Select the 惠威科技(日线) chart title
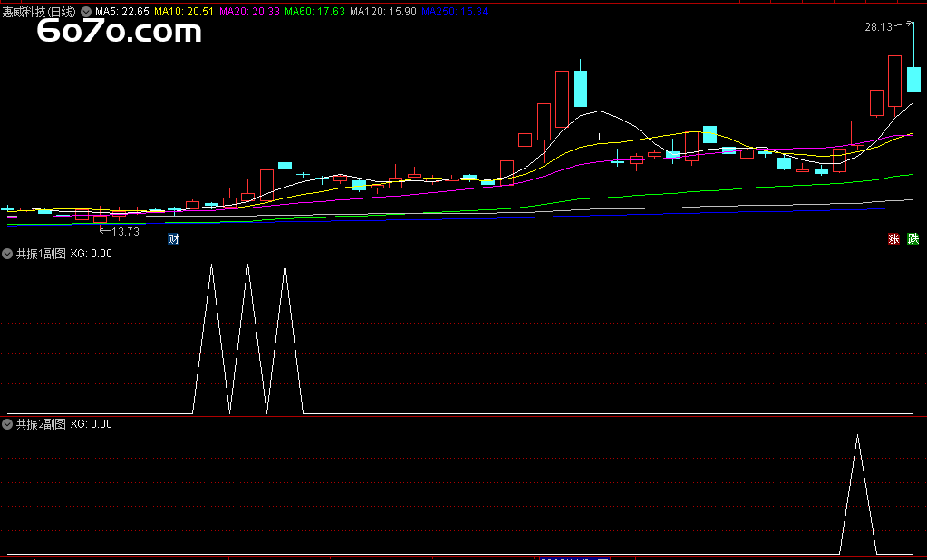 pyautogui.click(x=40, y=12)
